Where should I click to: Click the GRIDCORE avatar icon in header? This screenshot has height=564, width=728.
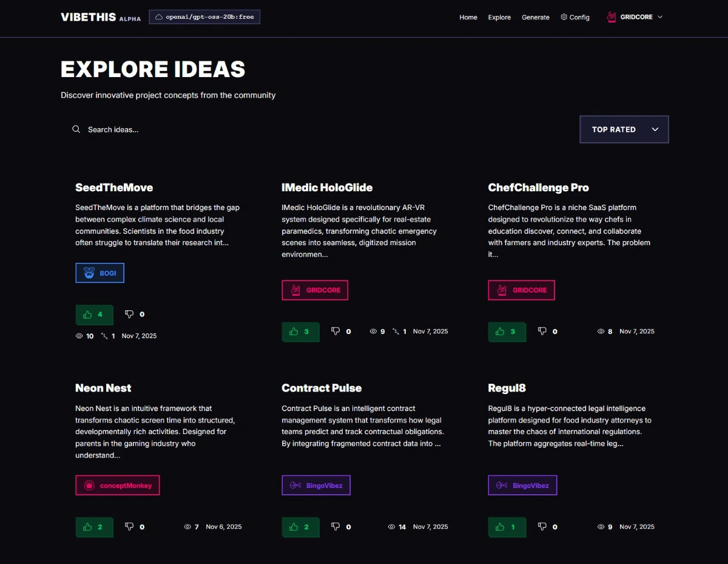coord(612,17)
